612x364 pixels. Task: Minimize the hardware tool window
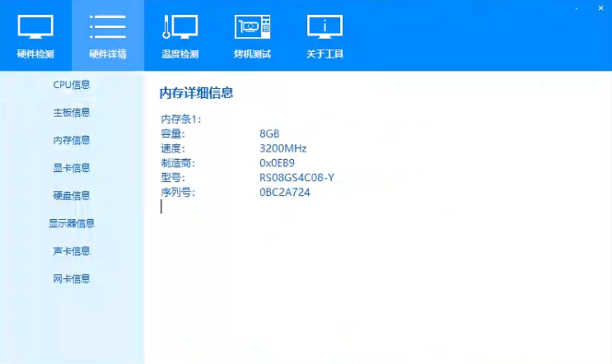point(575,7)
